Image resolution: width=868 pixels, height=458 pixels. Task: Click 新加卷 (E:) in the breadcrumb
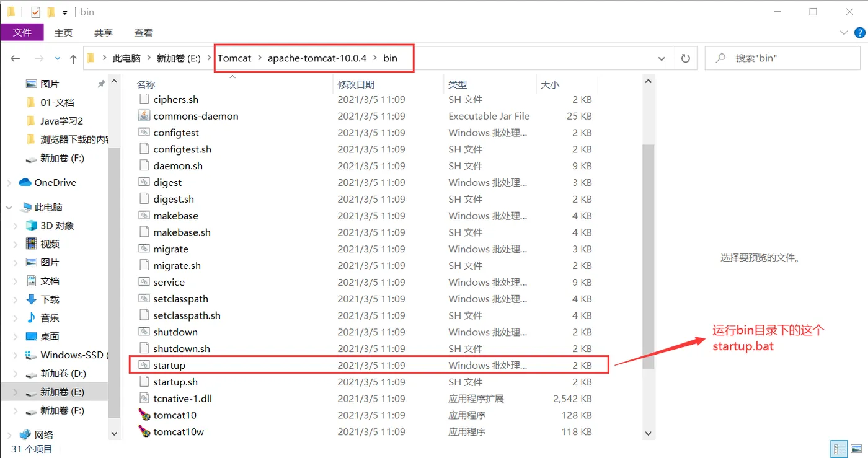179,58
